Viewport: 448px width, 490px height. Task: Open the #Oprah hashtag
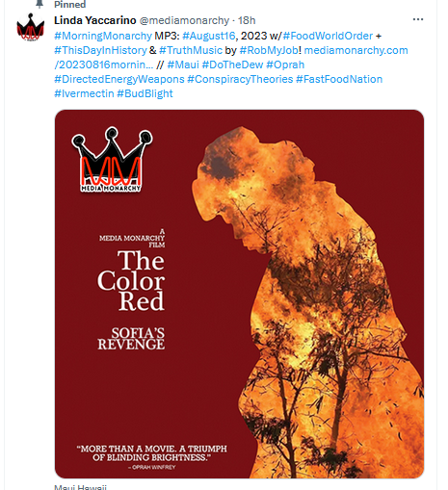pos(285,64)
